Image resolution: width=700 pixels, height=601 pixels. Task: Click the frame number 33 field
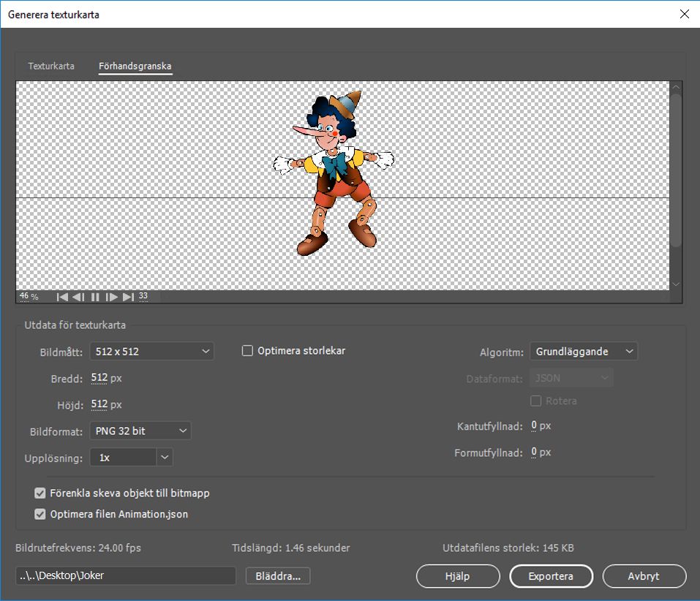(x=143, y=296)
